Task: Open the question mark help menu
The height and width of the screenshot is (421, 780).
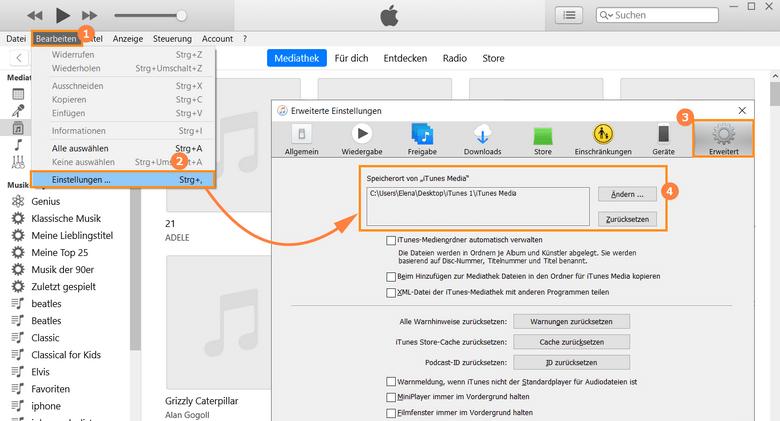Action: point(245,38)
